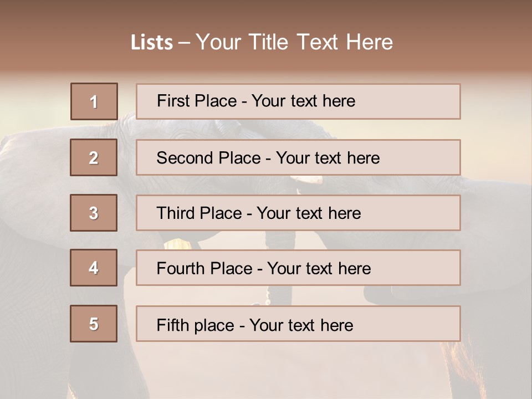Click the word 'Third' in list item three

[177, 213]
